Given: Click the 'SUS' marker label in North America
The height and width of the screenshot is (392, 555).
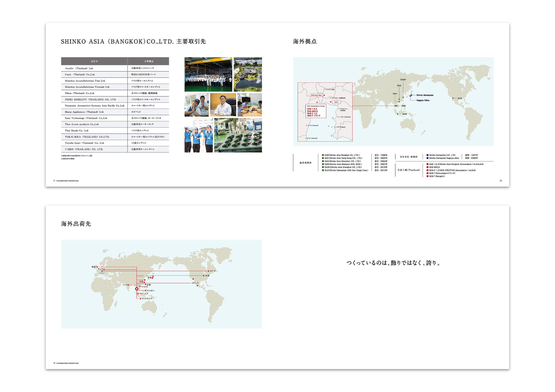Looking at the screenshot, I should pyautogui.click(x=460, y=98).
